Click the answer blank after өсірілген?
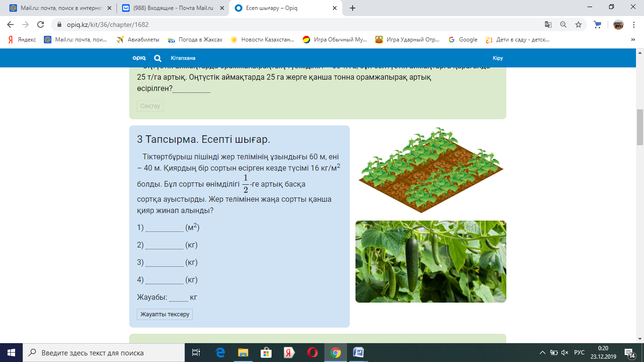The width and height of the screenshot is (644, 362). [191, 88]
